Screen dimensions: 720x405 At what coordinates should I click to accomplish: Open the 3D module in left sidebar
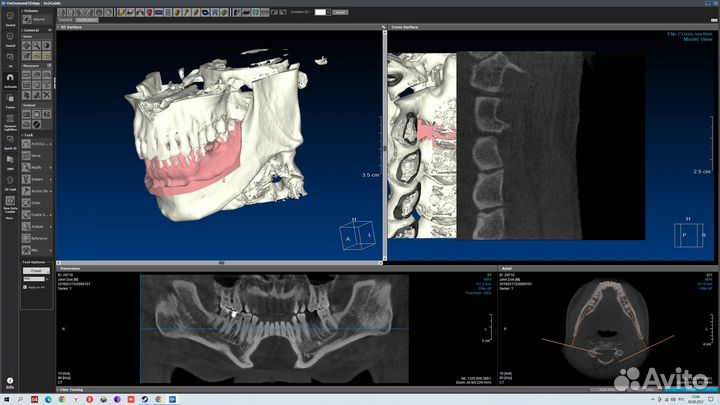10,59
